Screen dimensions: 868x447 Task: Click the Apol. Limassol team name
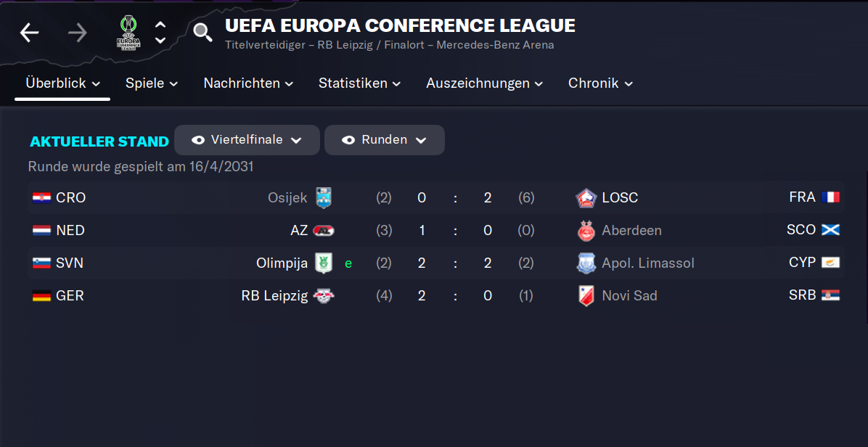(x=647, y=263)
